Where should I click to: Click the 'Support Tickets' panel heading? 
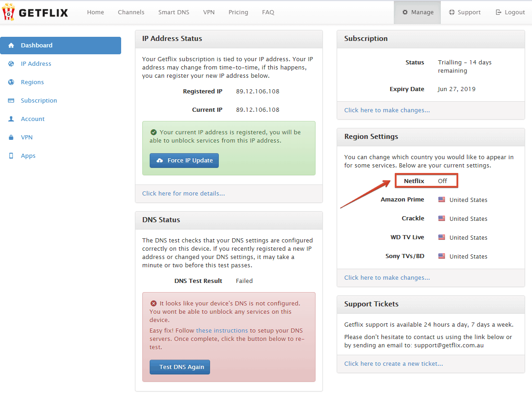(x=371, y=304)
